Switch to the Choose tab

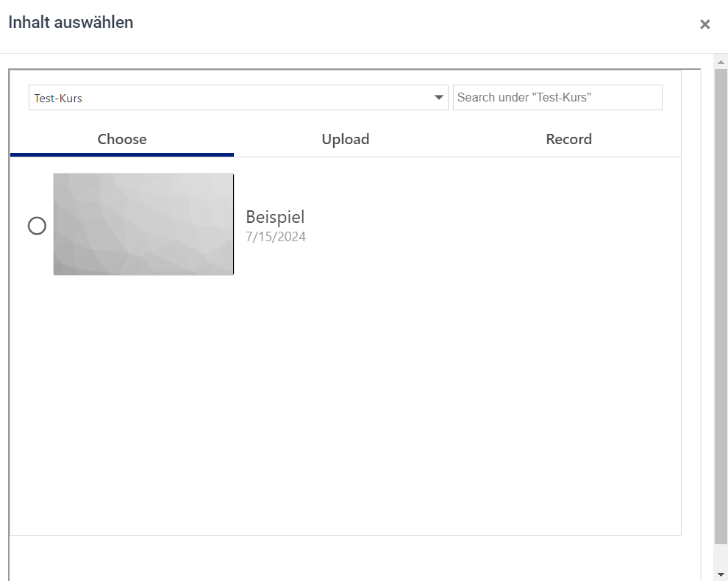122,140
